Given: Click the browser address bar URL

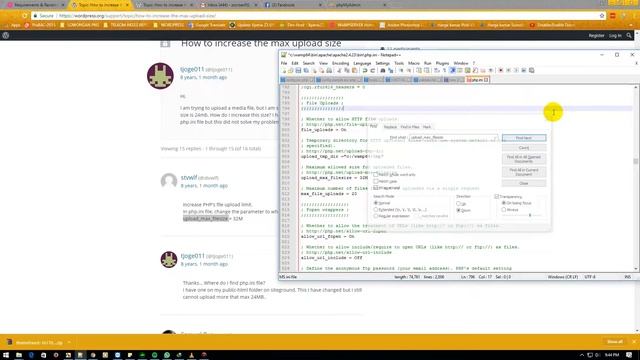Looking at the screenshot, I should tap(138, 16).
